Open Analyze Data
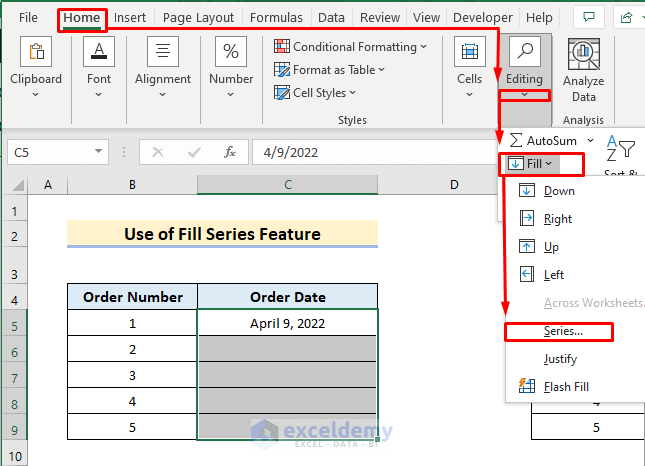Viewport: 645px width, 466px height. pos(583,70)
